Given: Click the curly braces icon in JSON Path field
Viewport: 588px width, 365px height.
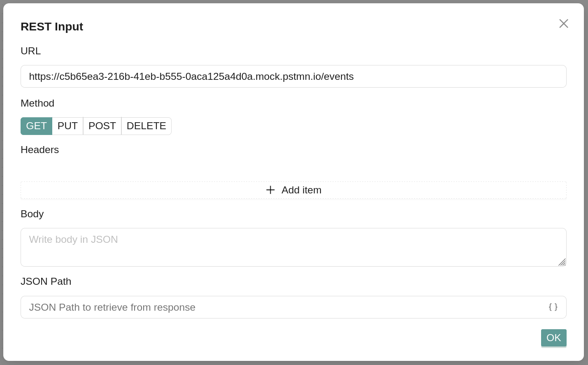Looking at the screenshot, I should pos(553,307).
